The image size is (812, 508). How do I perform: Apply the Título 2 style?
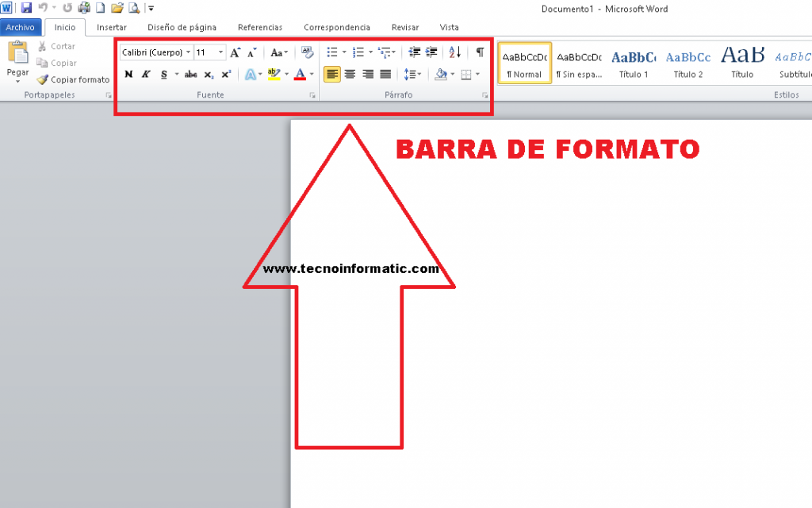[x=688, y=63]
